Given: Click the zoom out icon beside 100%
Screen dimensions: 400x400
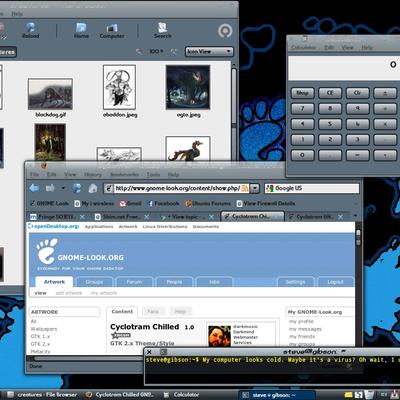Looking at the screenshot, I should coord(140,51).
